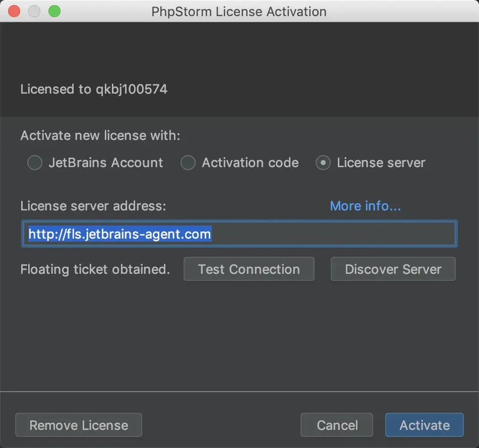
Task: Click the Licensed to qkbj100574 text
Action: [94, 90]
